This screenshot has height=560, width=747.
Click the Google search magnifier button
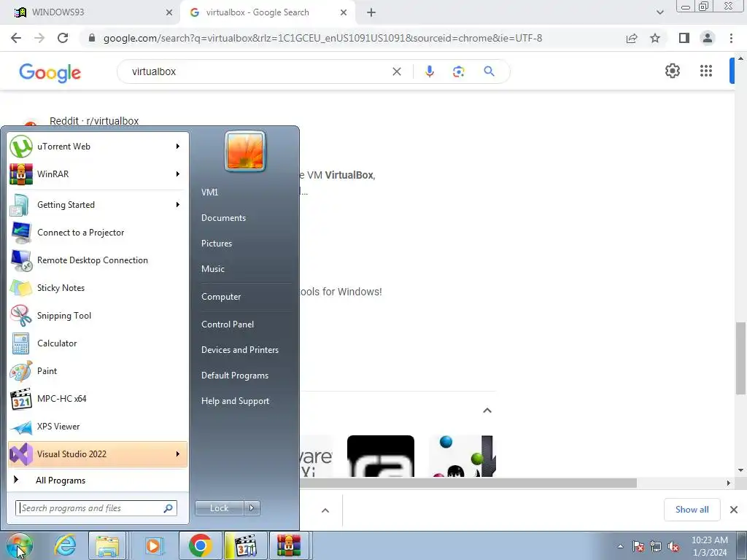pos(489,71)
